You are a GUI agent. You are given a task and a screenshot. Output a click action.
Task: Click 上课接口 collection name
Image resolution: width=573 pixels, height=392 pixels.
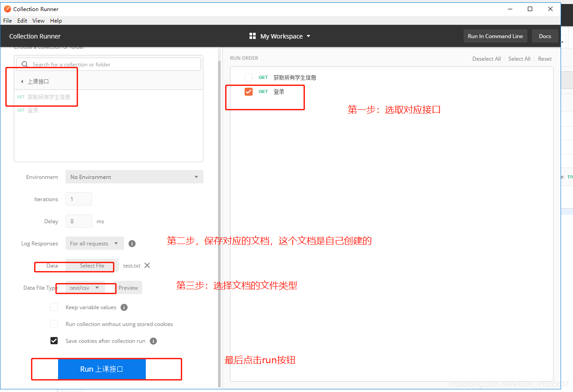click(39, 82)
